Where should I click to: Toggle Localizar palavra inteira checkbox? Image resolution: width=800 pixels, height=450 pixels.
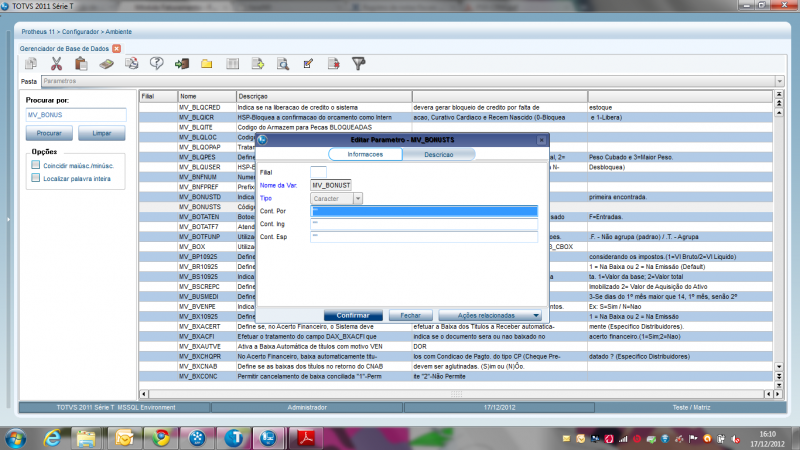35,178
